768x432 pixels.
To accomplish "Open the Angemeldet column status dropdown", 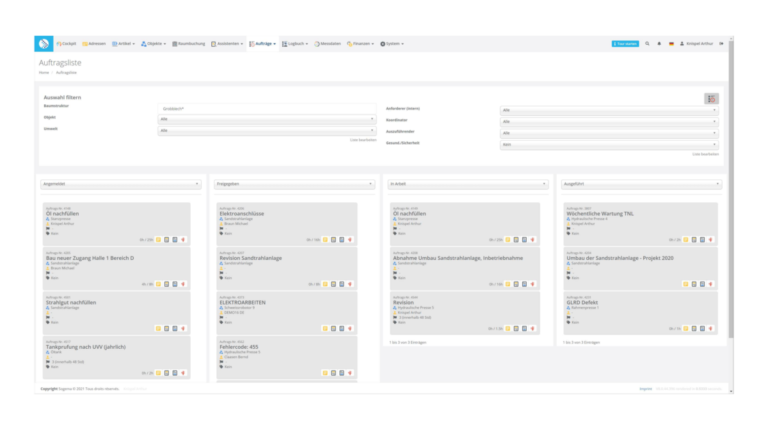I will coord(121,184).
